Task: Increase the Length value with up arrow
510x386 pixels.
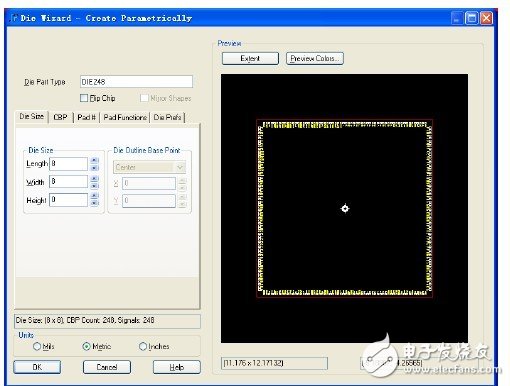Action: pyautogui.click(x=95, y=160)
